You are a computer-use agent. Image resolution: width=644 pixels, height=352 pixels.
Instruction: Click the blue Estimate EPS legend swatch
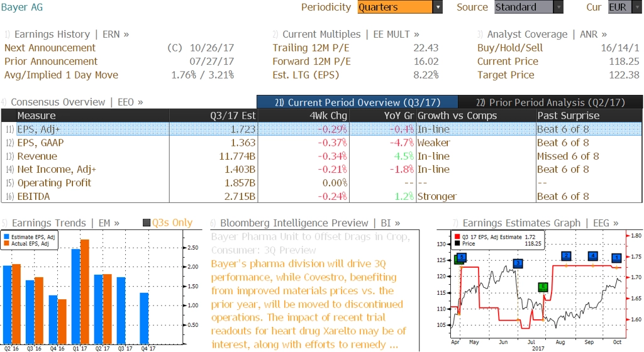point(6,237)
